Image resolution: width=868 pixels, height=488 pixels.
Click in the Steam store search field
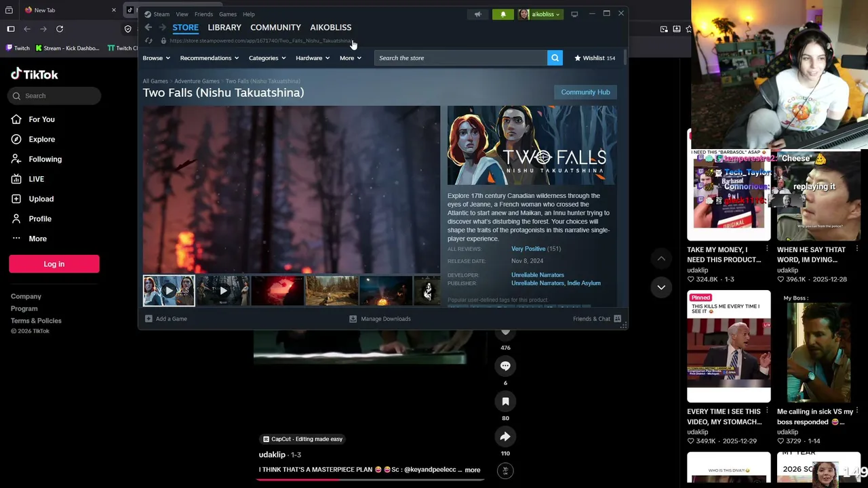coord(461,58)
